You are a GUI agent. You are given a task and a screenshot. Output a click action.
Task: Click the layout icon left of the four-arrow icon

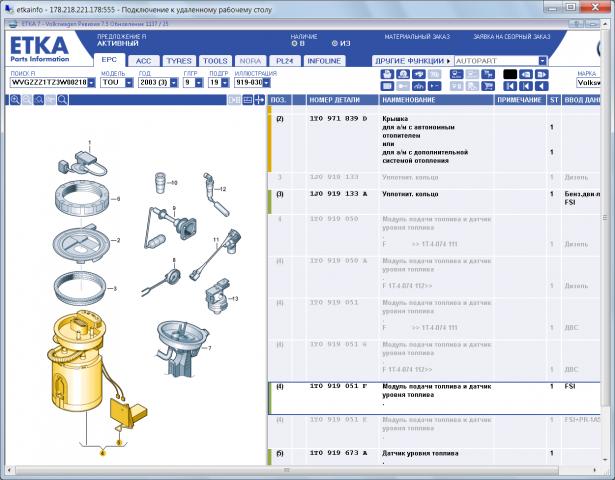tap(247, 100)
